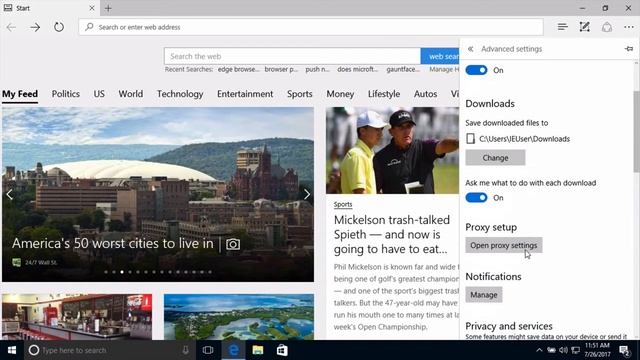Manage notifications
The width and height of the screenshot is (640, 360).
(x=484, y=295)
